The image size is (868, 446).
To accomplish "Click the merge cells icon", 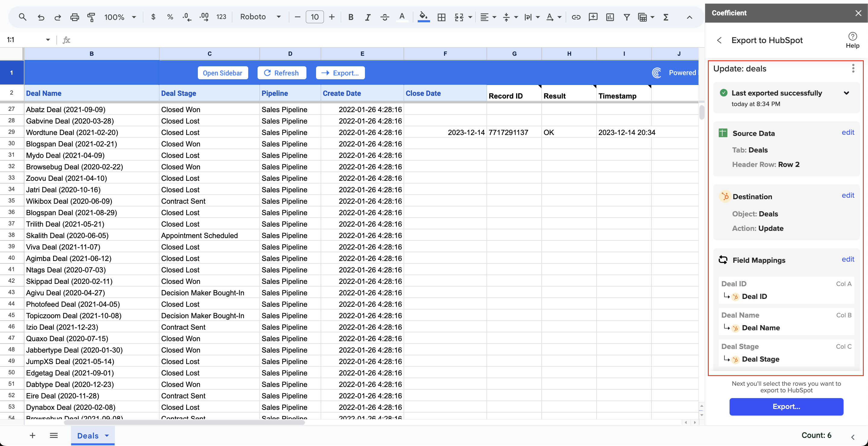I will [459, 17].
